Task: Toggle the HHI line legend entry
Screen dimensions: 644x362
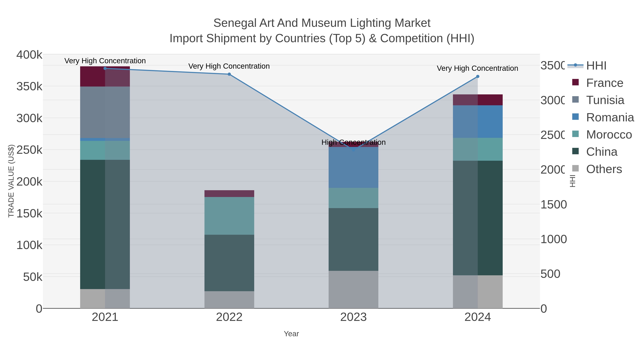Action: (587, 66)
